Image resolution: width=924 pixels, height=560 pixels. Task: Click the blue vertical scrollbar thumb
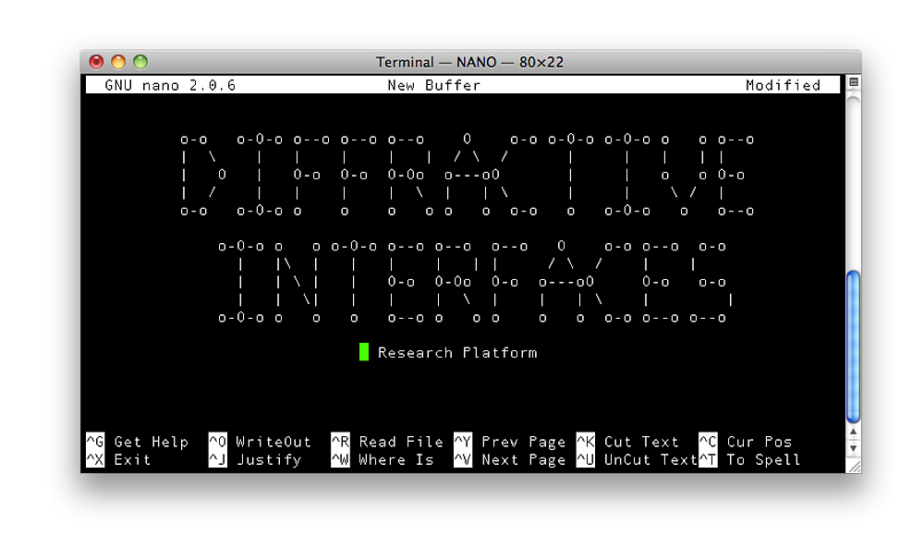853,347
